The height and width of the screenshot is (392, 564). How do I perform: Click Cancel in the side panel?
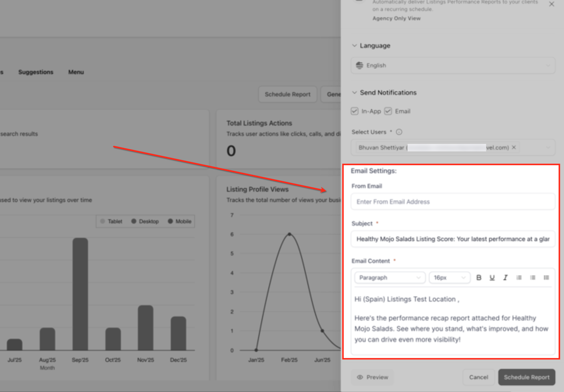pos(478,377)
